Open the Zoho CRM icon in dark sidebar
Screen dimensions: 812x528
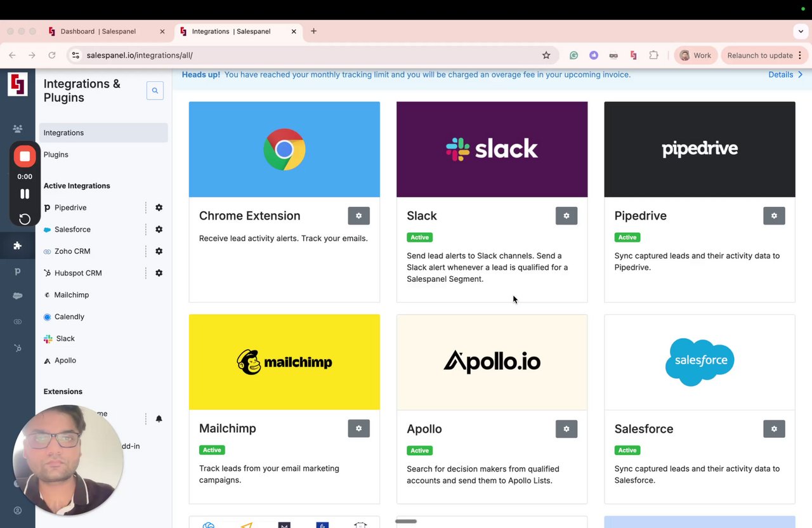pos(18,322)
